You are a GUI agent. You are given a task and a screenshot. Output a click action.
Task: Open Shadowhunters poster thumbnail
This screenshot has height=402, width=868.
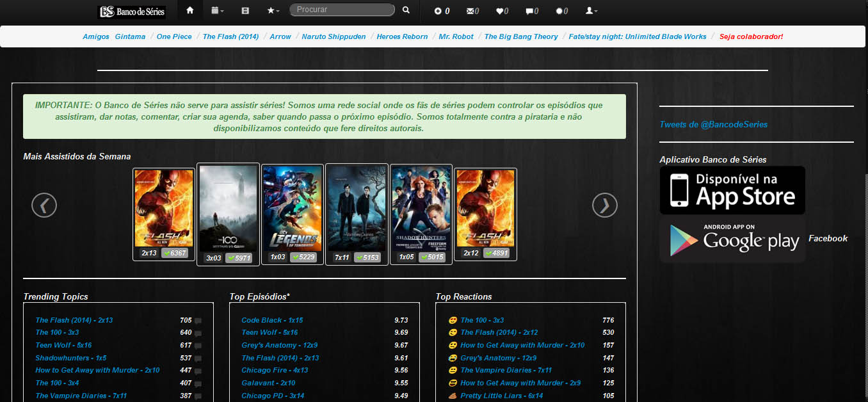tap(421, 208)
